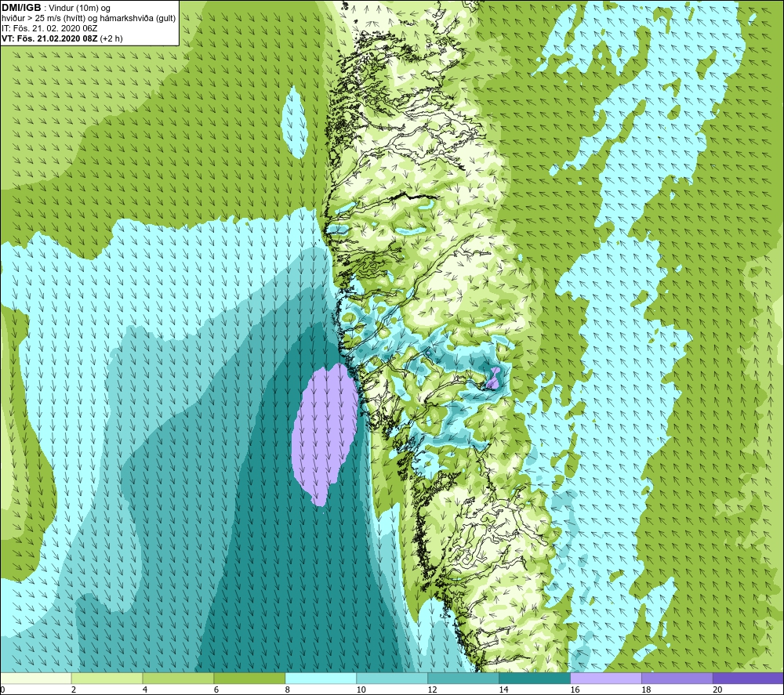Click the legend scale label 6

pyautogui.click(x=216, y=690)
